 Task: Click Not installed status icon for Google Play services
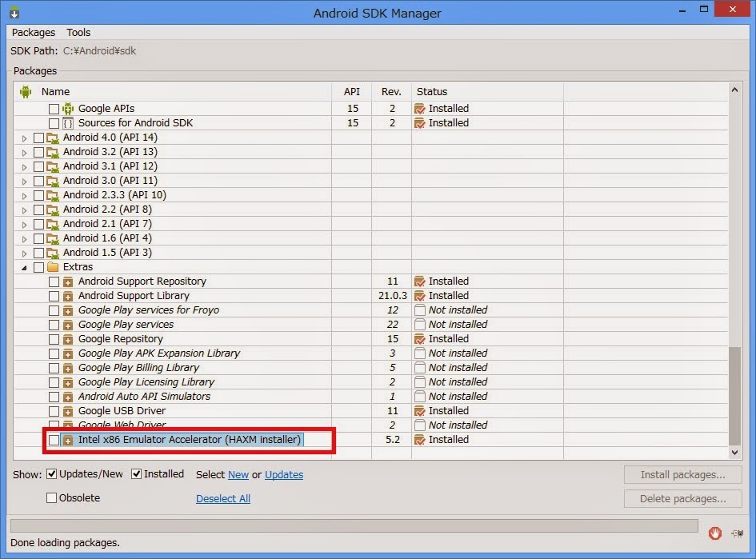tap(419, 325)
